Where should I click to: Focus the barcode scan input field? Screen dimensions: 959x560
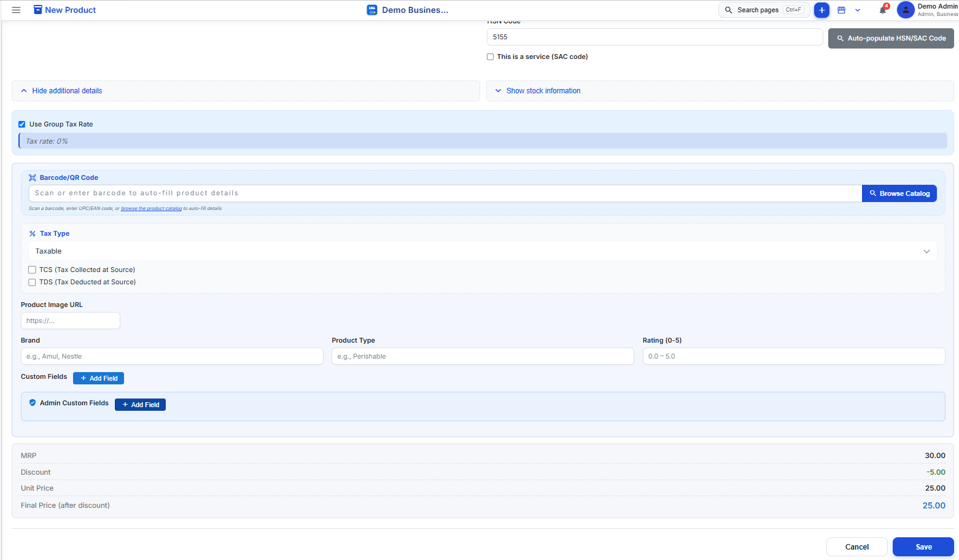coord(445,193)
